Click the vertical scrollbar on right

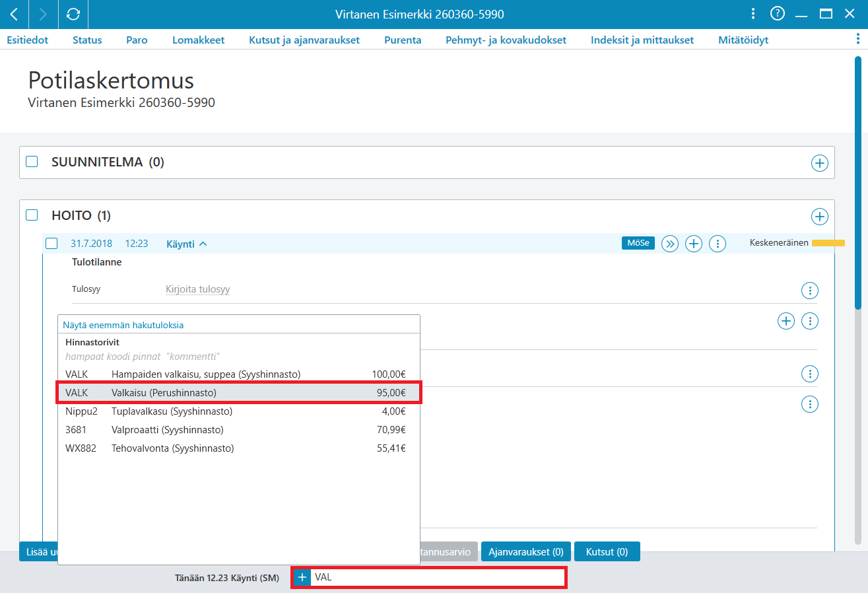(x=858, y=183)
